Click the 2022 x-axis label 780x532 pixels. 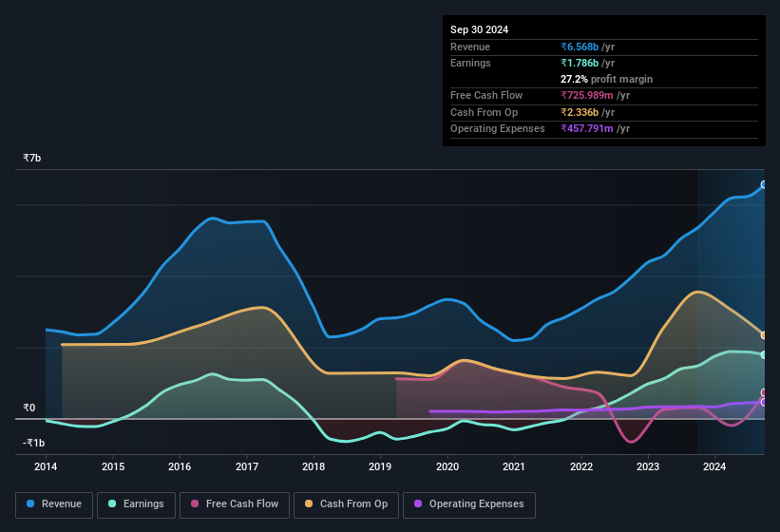(581, 466)
